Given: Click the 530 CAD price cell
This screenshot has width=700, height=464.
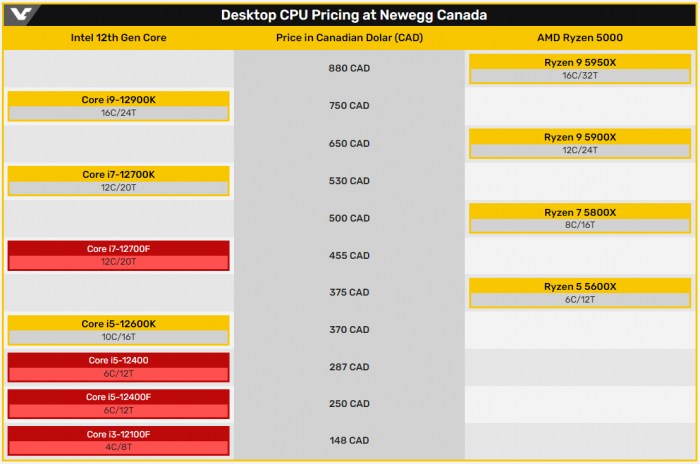Looking at the screenshot, I should 349,181.
